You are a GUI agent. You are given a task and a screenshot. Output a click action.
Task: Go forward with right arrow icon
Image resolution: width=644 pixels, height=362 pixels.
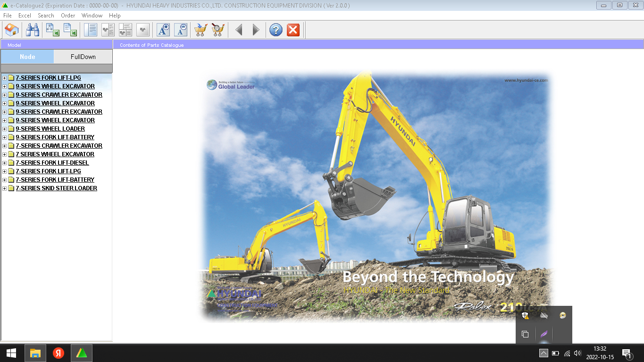(x=256, y=30)
